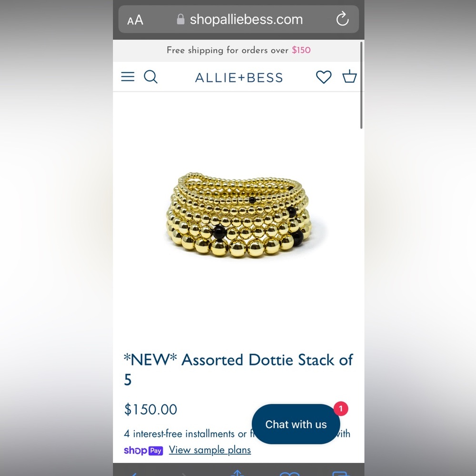The image size is (476, 476).
Task: Go back using Safari back arrow
Action: click(134, 474)
